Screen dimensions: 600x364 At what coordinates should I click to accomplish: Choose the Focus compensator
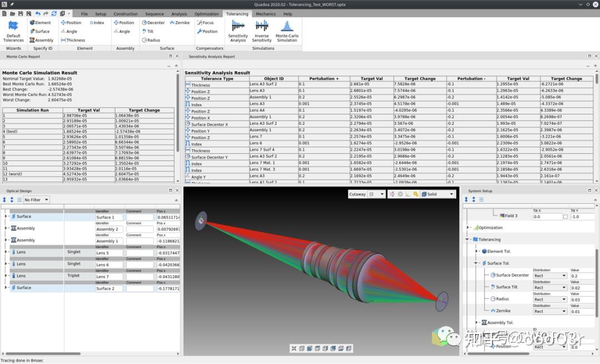click(206, 23)
